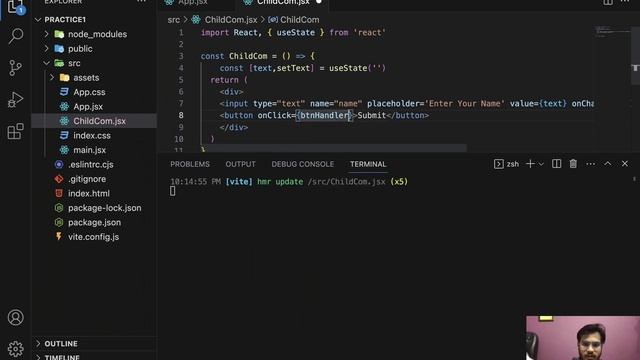This screenshot has width=640, height=360.
Task: Maximize the panel size with up chevron
Action: click(x=608, y=164)
